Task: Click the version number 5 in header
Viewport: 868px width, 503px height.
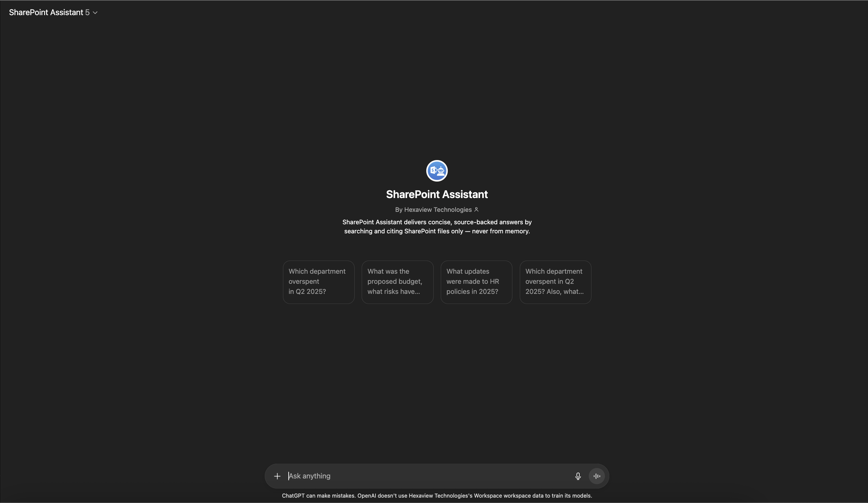Action: pos(87,12)
